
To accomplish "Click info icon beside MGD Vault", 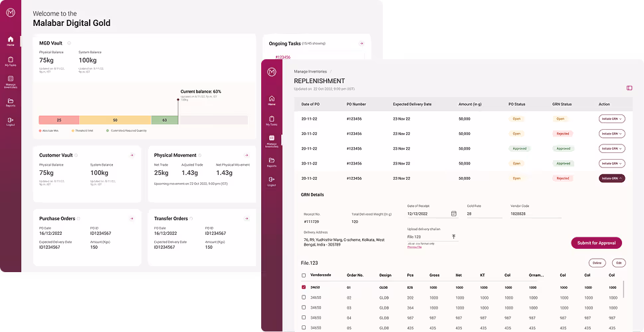I will coord(69,43).
